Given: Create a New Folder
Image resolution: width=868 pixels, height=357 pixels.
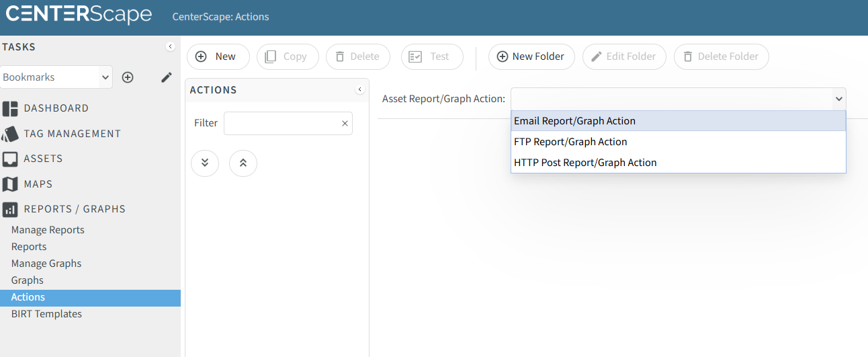Looking at the screenshot, I should point(531,56).
